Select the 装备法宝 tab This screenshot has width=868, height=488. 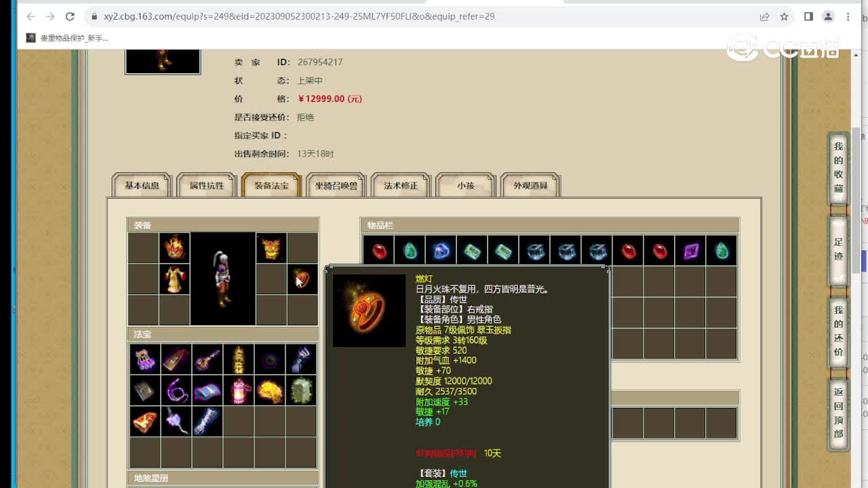271,185
